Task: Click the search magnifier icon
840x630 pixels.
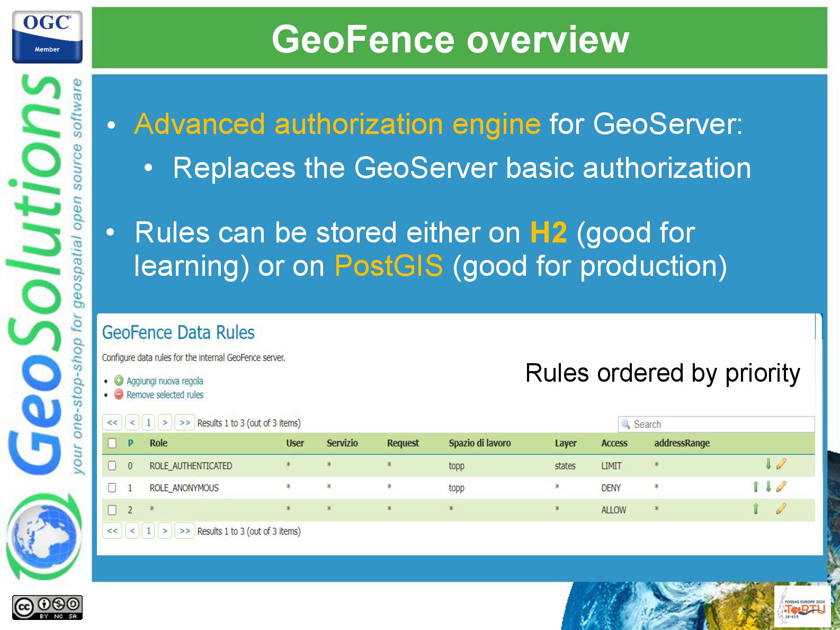Action: (x=625, y=424)
